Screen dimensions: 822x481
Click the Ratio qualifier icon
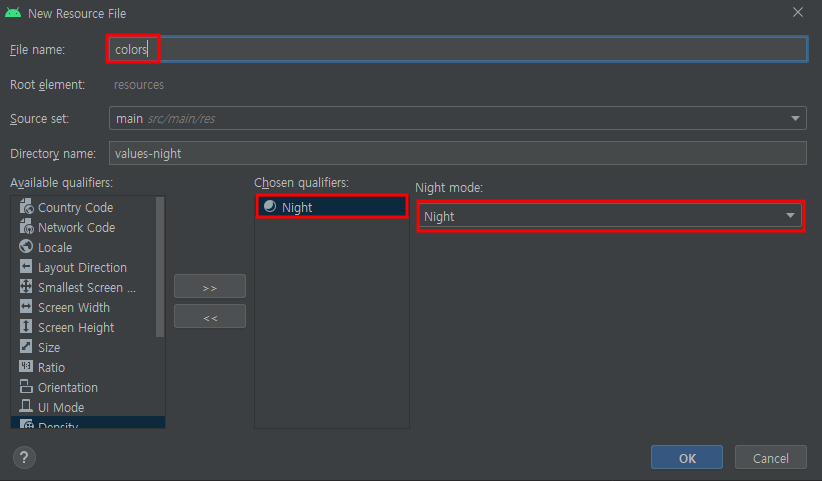pyautogui.click(x=26, y=366)
